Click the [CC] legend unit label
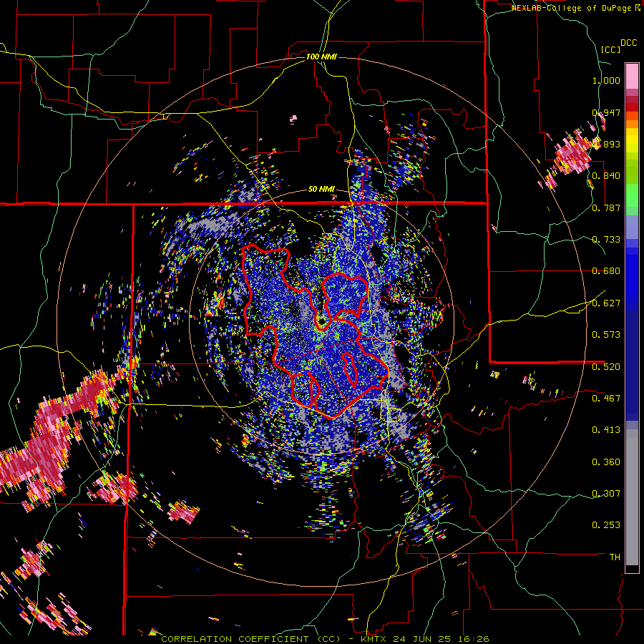Screen dimensions: 644x644 [x=610, y=49]
